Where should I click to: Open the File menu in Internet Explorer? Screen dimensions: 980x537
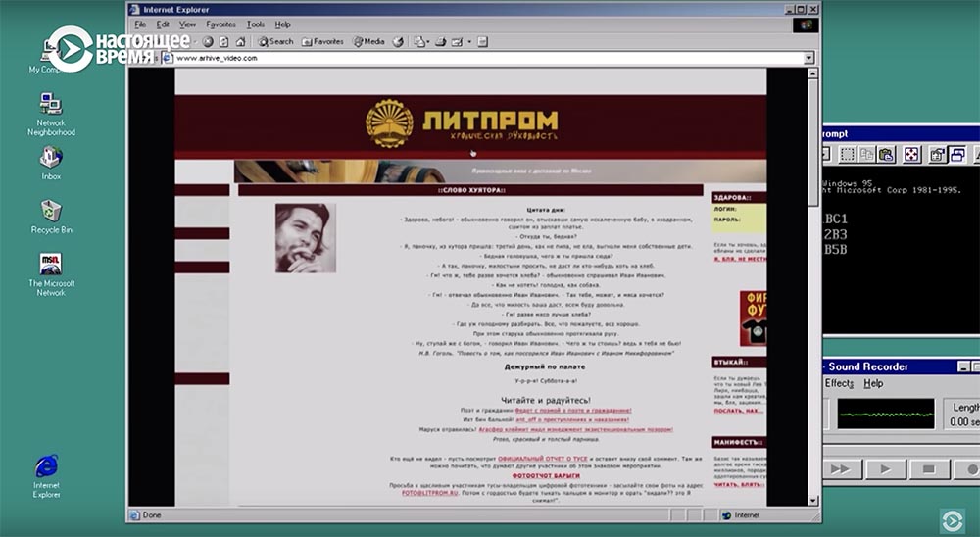[140, 24]
